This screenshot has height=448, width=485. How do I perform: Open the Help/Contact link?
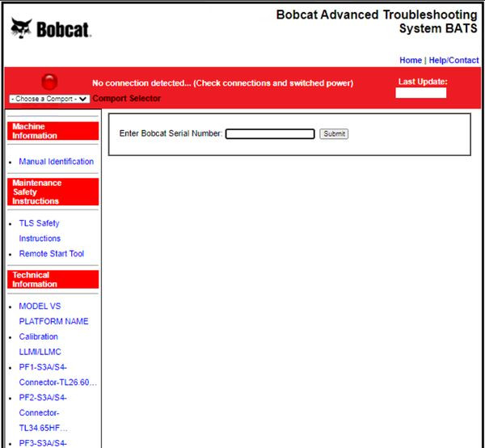pos(453,61)
